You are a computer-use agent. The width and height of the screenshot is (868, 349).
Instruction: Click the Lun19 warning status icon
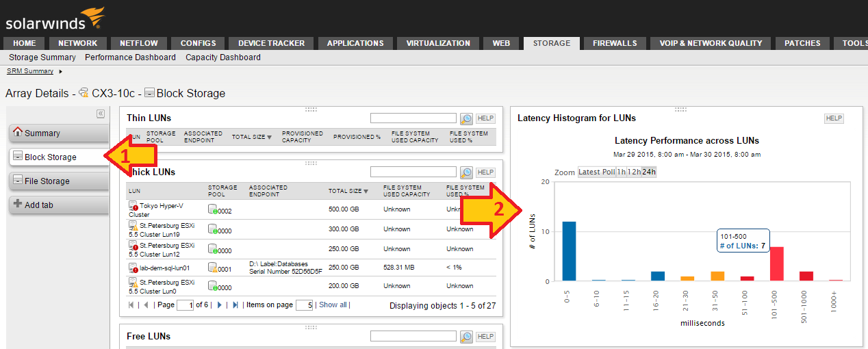(x=133, y=225)
